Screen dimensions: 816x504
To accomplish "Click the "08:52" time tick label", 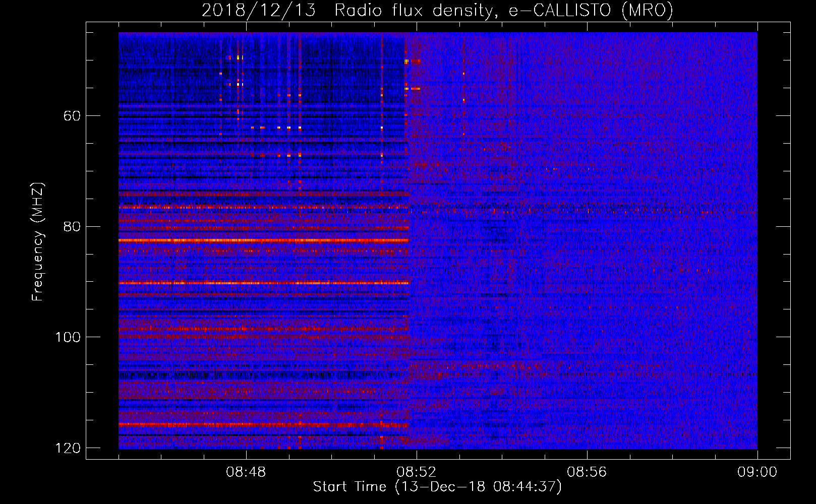I will (417, 472).
